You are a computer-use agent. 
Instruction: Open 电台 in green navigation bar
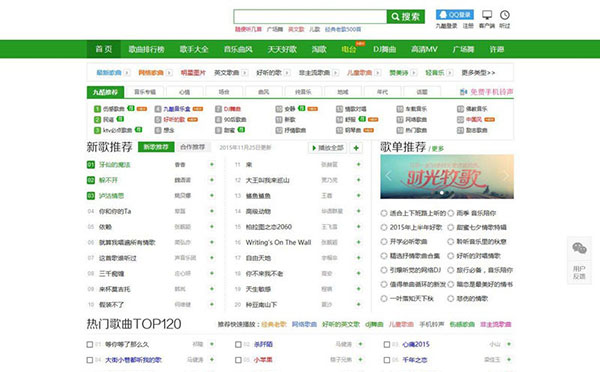pyautogui.click(x=349, y=49)
